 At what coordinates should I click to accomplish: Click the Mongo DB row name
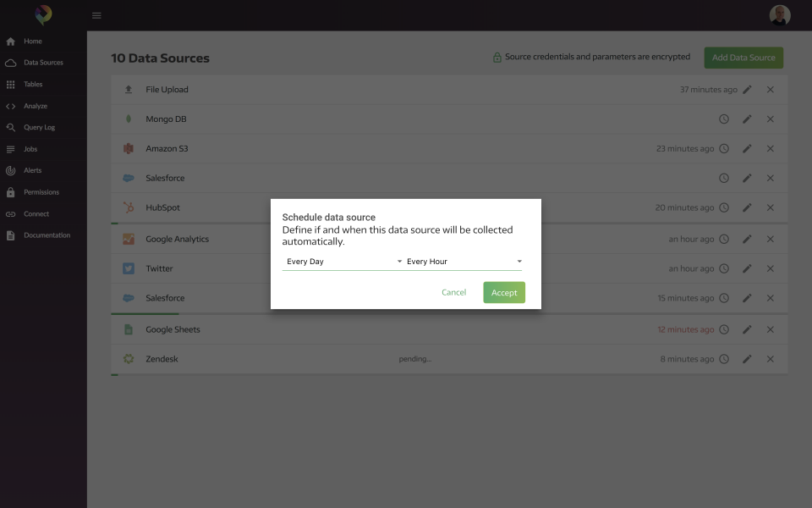tap(166, 119)
